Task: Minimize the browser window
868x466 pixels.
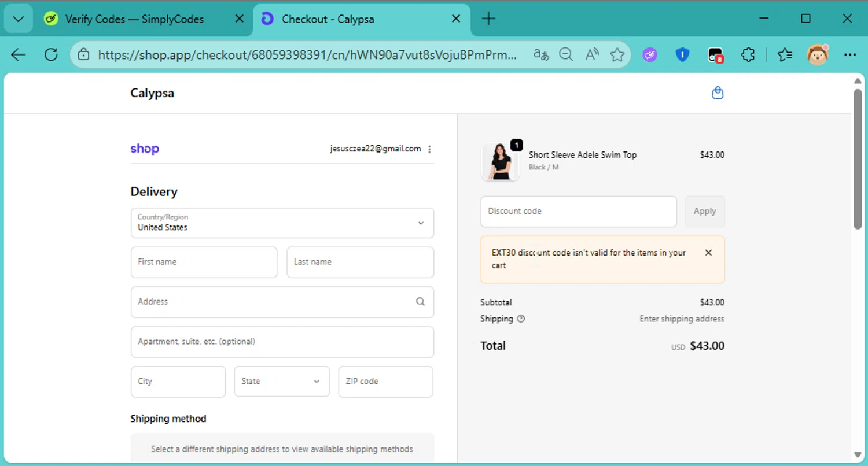Action: (764, 19)
